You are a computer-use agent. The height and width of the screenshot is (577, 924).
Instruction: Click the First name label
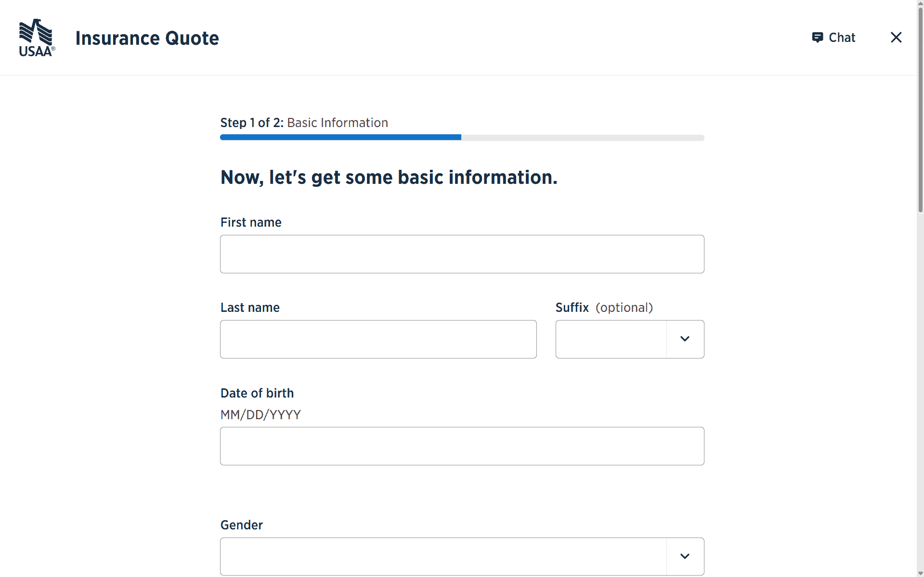click(x=250, y=222)
